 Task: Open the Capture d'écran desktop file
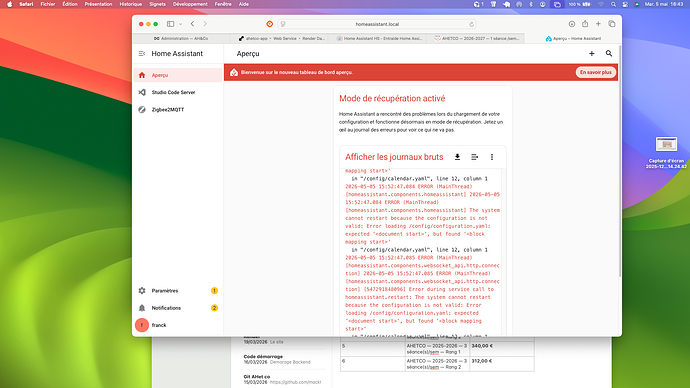point(666,152)
